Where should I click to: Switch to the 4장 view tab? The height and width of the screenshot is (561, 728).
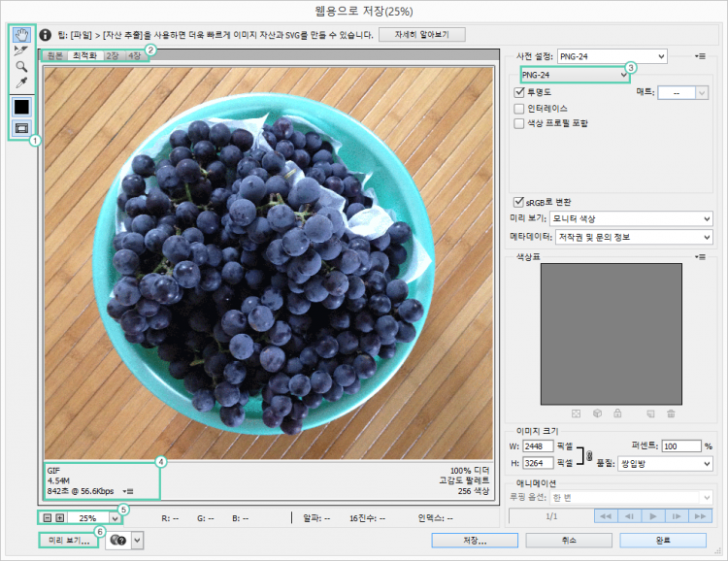tap(134, 55)
